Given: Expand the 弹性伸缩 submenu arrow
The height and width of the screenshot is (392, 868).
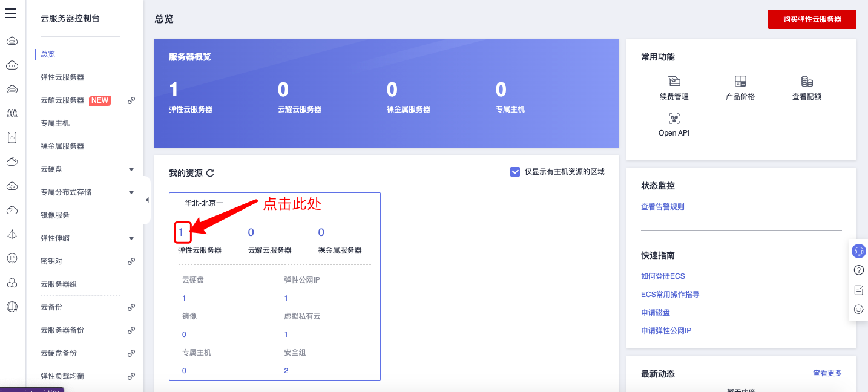Looking at the screenshot, I should (x=131, y=238).
